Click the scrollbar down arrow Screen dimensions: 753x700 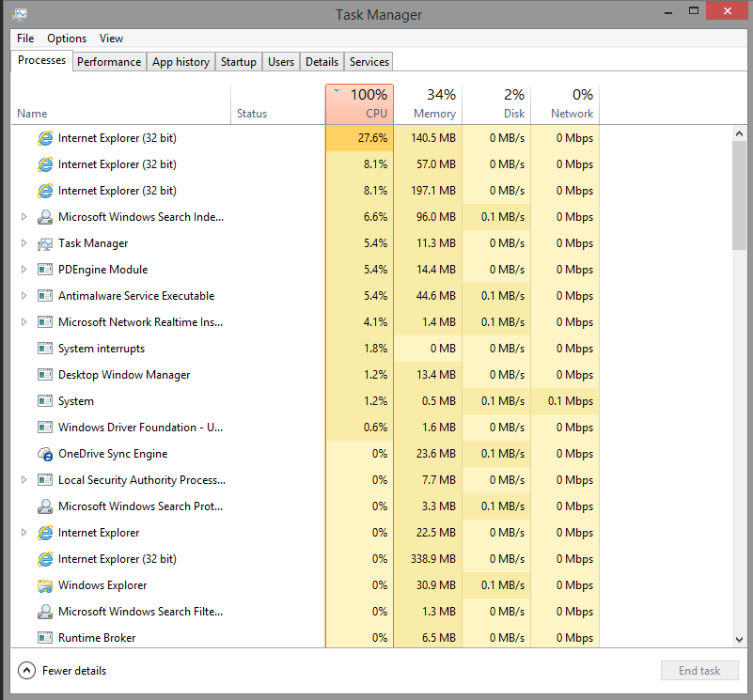740,640
